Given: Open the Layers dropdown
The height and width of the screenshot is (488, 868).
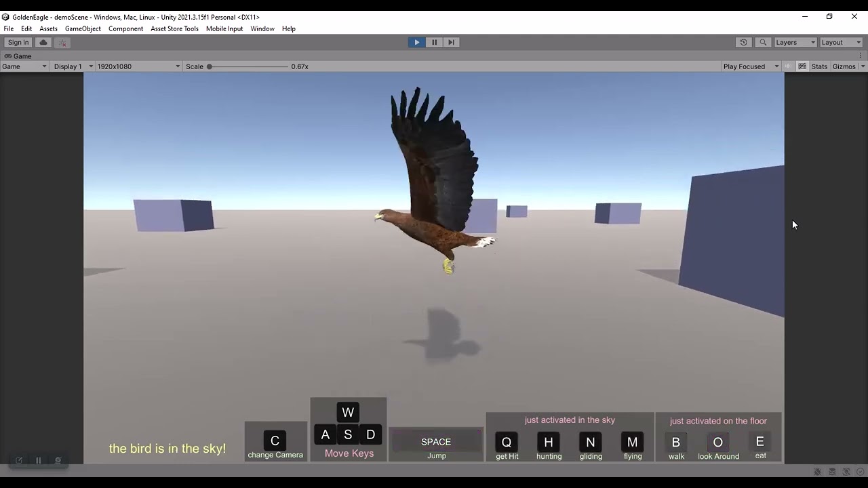Looking at the screenshot, I should 795,42.
